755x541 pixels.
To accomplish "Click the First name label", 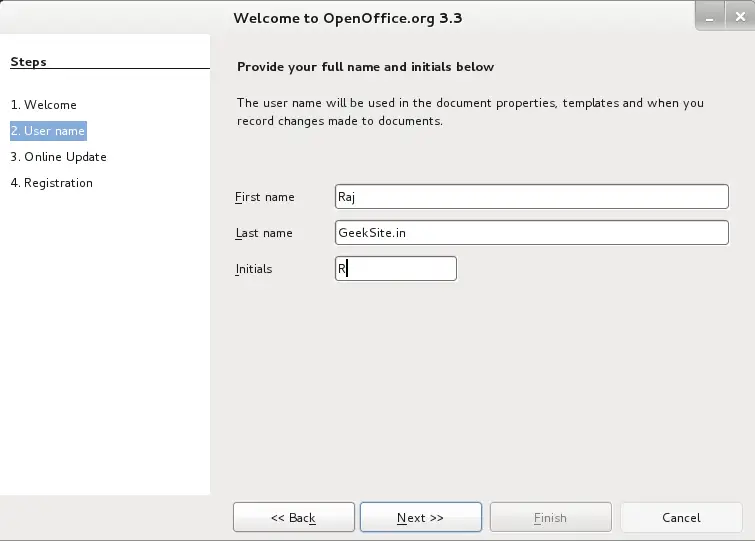I will tap(264, 197).
